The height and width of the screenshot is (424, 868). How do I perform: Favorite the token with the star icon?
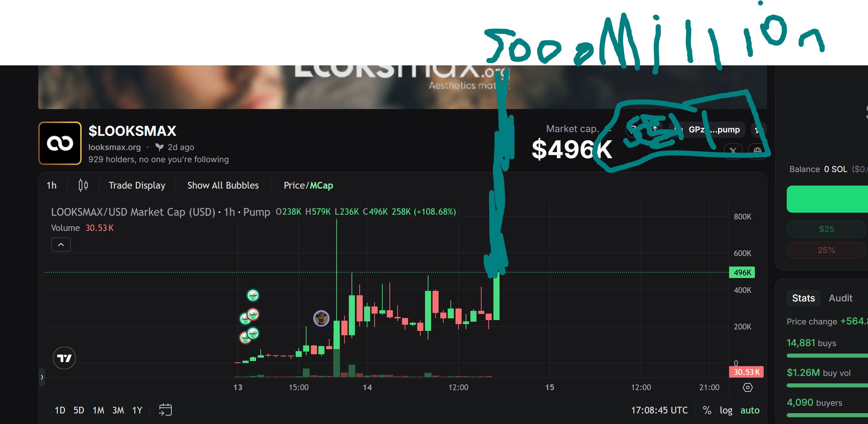tap(758, 130)
